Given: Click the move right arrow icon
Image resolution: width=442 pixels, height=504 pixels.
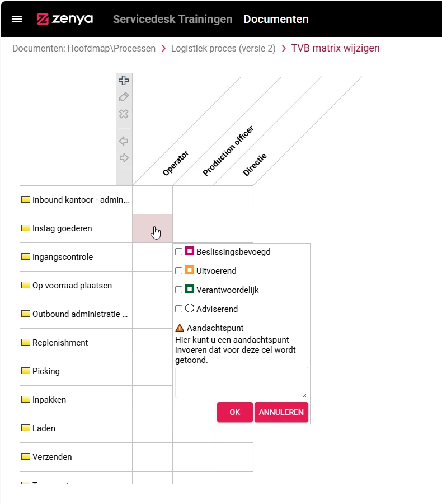Looking at the screenshot, I should point(124,158).
